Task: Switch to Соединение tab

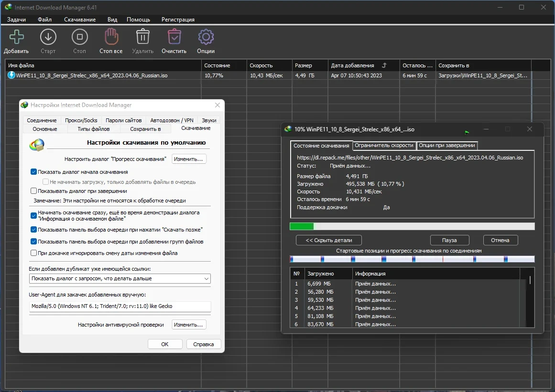Action: 42,120
